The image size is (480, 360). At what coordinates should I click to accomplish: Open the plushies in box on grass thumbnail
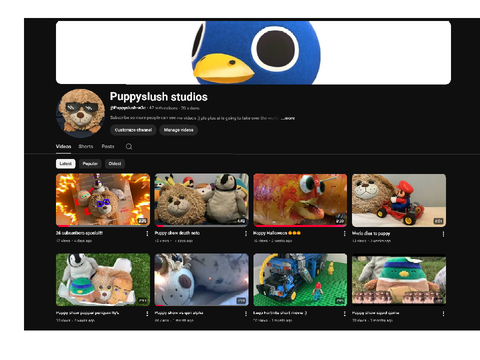coord(103,280)
